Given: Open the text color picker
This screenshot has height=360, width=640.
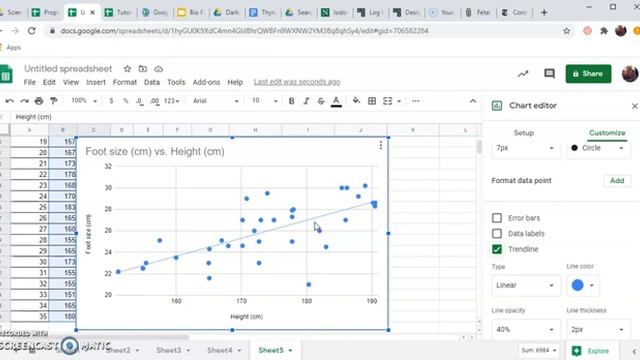Looking at the screenshot, I should [336, 101].
